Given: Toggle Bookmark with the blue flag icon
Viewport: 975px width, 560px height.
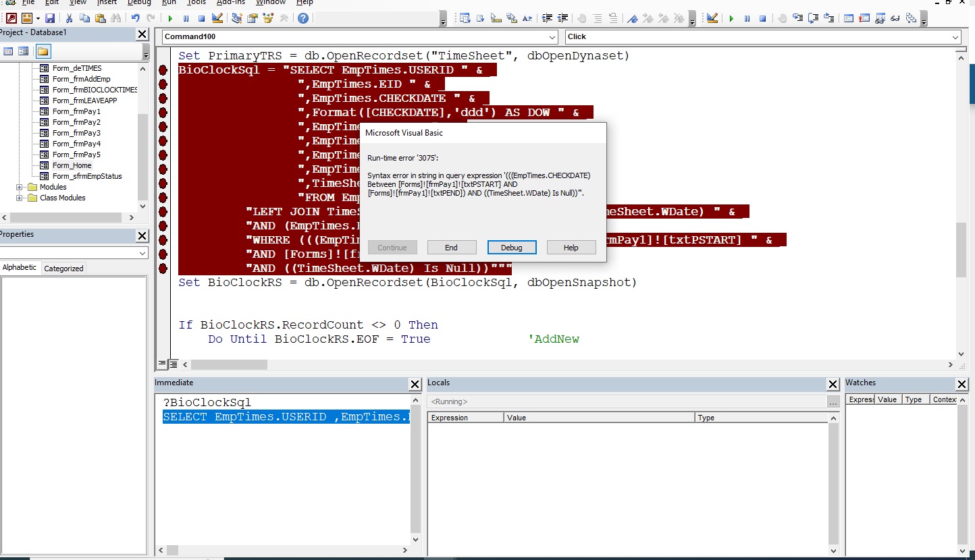Looking at the screenshot, I should pyautogui.click(x=633, y=18).
